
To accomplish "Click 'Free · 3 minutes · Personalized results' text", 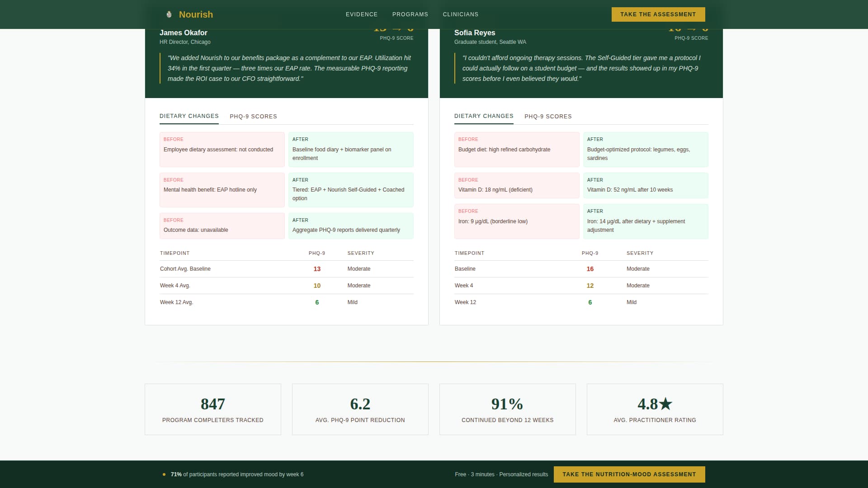I will 501,474.
